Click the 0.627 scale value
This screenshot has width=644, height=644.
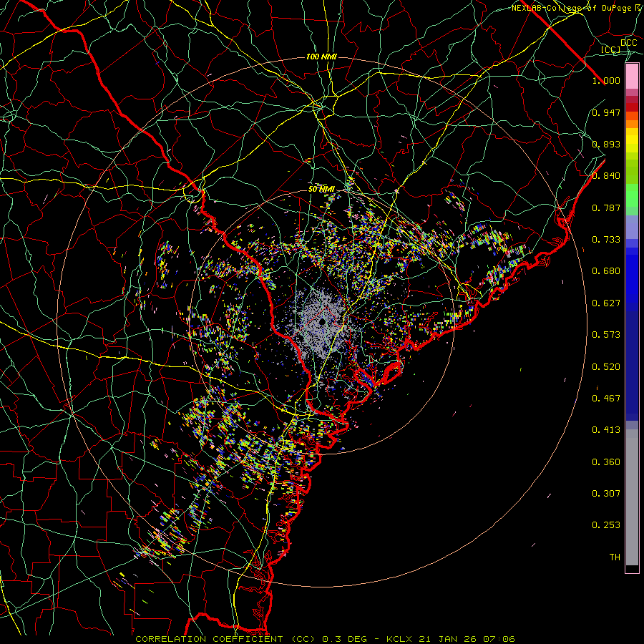606,303
